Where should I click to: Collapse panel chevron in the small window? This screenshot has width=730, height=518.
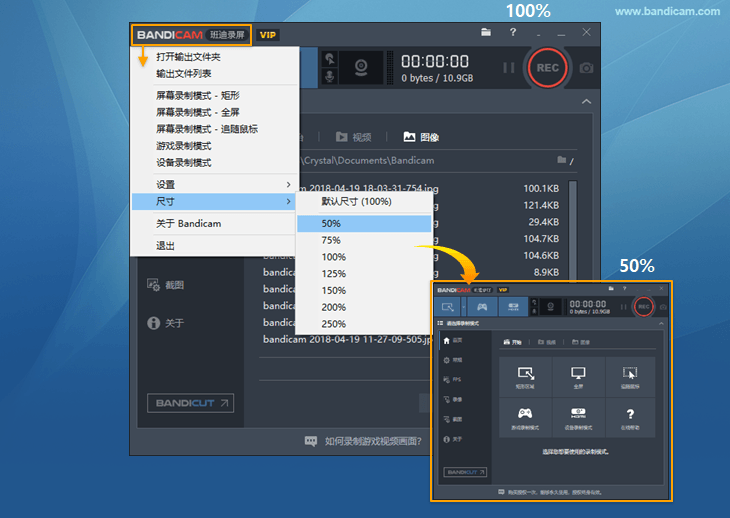click(661, 323)
